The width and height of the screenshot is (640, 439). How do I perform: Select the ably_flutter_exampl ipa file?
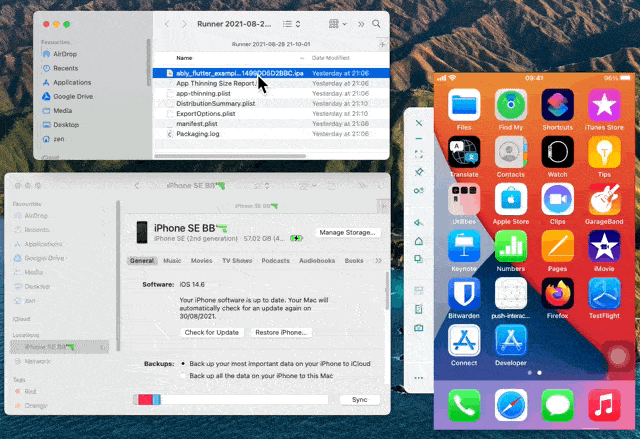[x=271, y=73]
